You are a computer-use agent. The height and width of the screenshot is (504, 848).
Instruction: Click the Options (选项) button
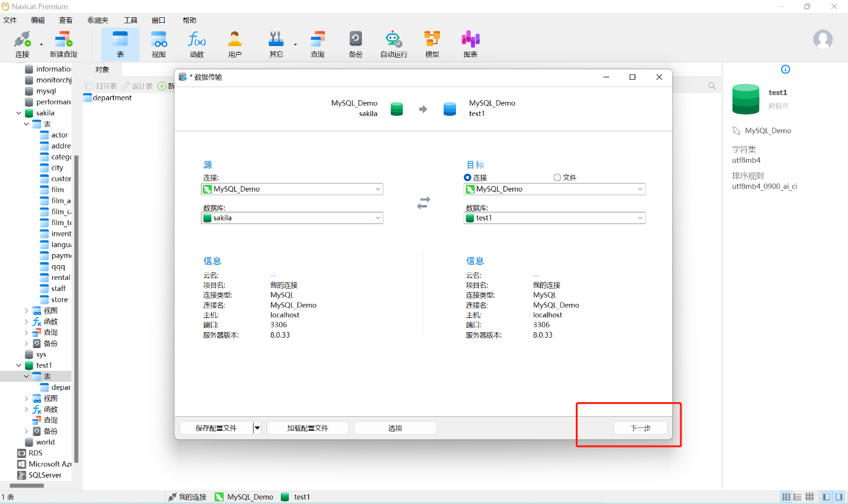click(395, 428)
